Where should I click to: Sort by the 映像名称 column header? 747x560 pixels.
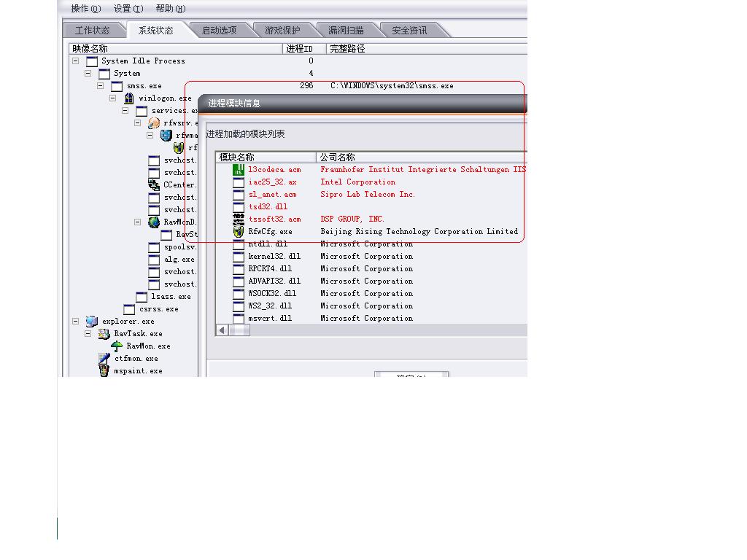176,49
